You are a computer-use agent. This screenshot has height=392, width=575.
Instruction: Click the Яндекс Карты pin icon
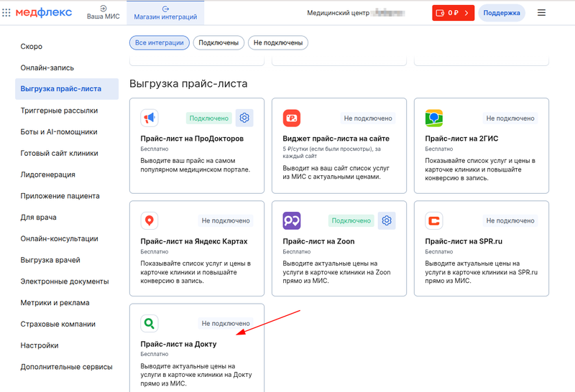click(149, 220)
